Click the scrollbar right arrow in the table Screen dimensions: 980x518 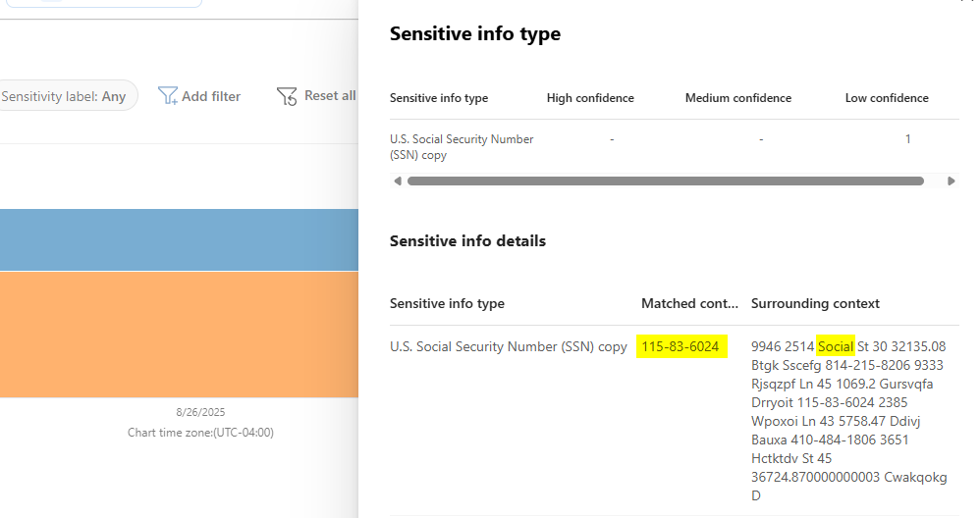pos(951,181)
